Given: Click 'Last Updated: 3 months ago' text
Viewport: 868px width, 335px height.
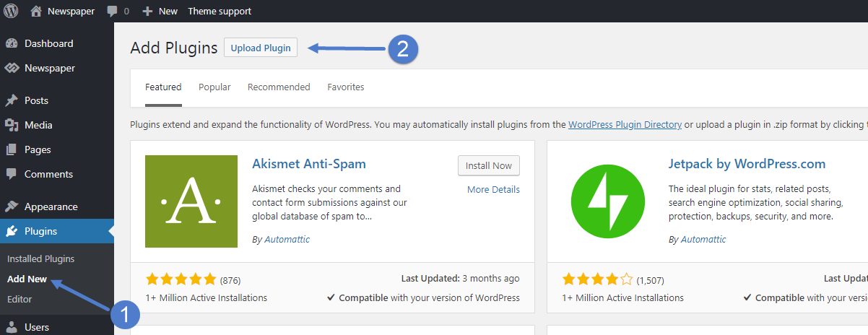Looking at the screenshot, I should click(461, 279).
